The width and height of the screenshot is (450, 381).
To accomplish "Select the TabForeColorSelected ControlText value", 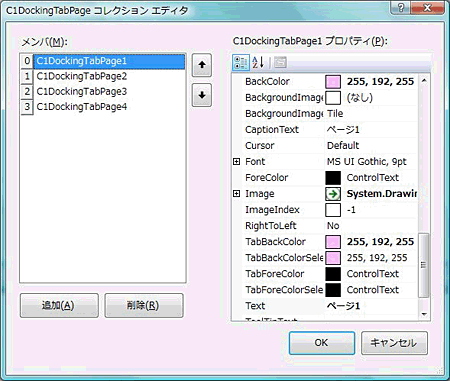I will point(373,290).
